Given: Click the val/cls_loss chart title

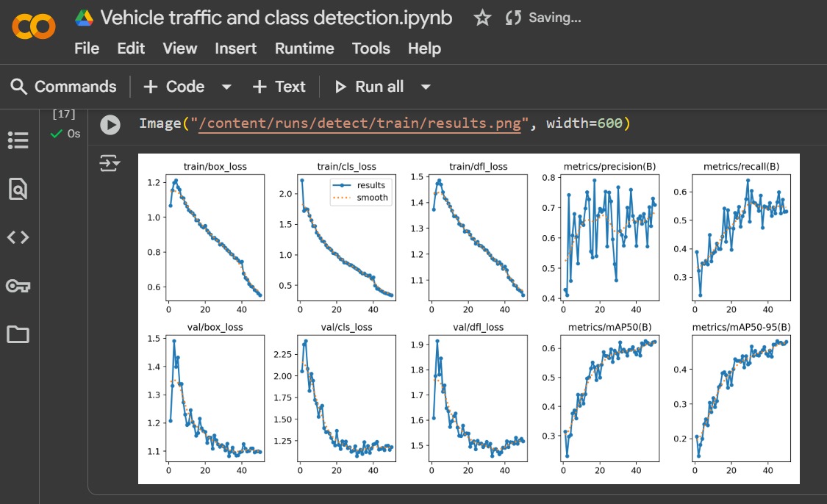Looking at the screenshot, I should tap(346, 328).
